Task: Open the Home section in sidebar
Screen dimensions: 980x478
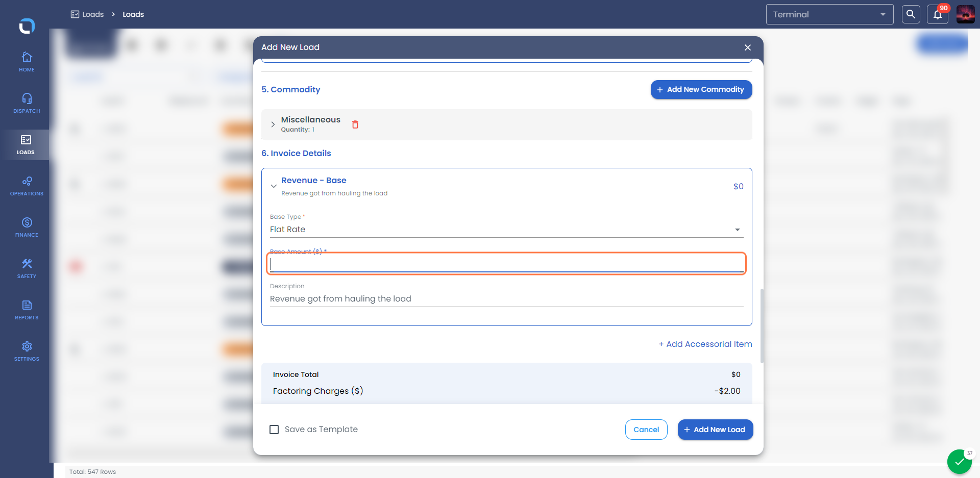Action: click(x=27, y=62)
